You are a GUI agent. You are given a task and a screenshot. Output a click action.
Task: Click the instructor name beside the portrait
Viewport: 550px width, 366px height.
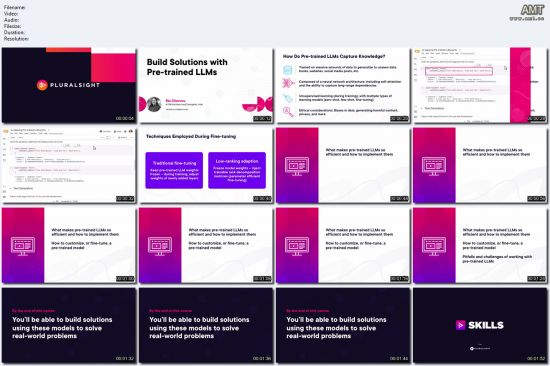175,101
